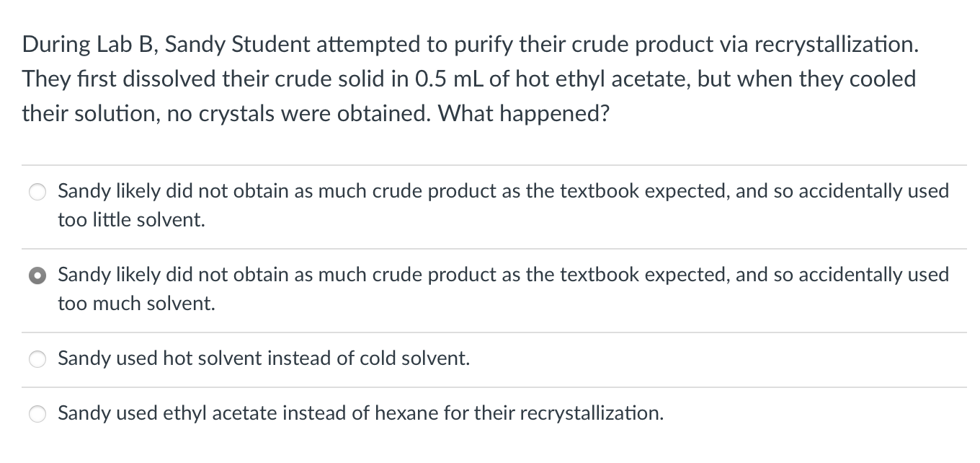Click the label mentioning hexane recrystallization

[360, 414]
